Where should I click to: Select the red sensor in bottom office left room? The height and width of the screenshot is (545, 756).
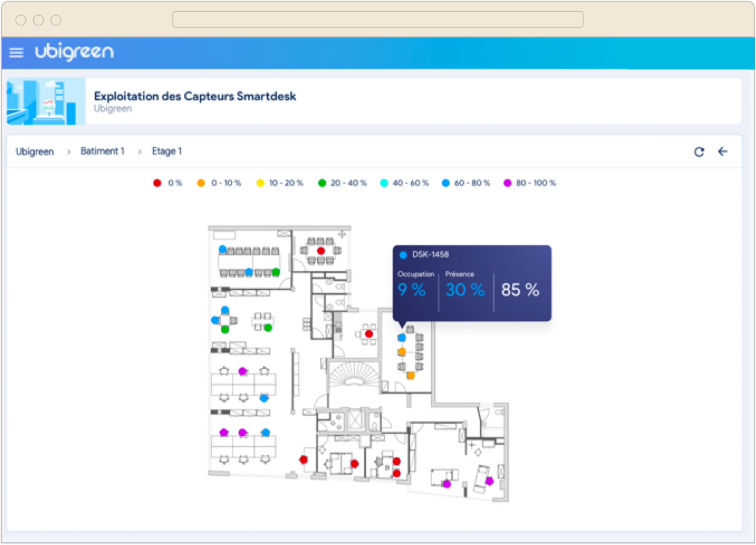click(x=355, y=464)
